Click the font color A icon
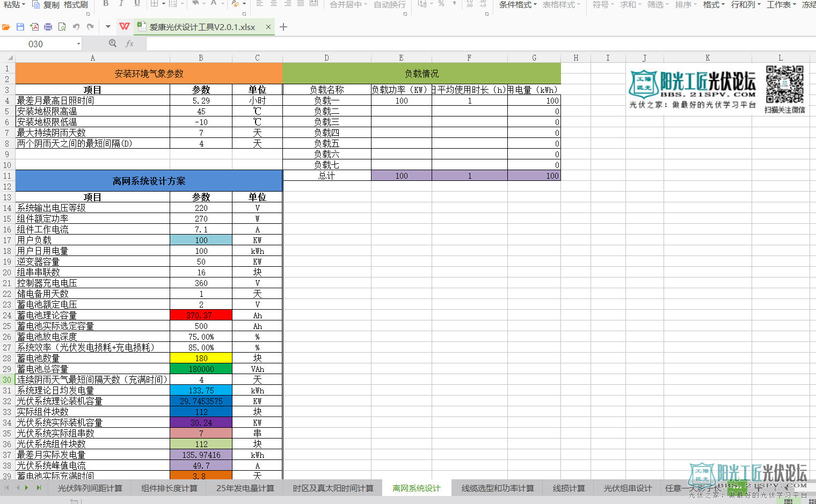816x504 pixels. pos(214,4)
